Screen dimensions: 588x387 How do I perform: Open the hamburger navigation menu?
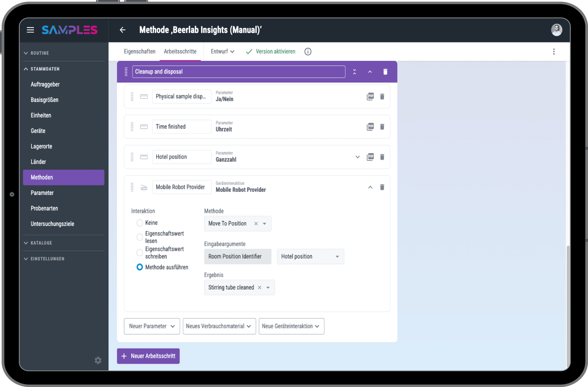30,30
